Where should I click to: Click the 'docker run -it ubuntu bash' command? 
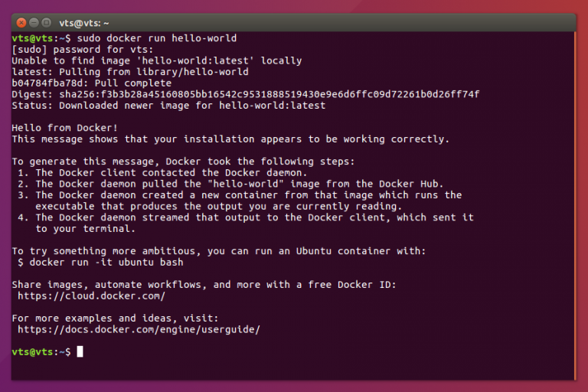pos(106,262)
